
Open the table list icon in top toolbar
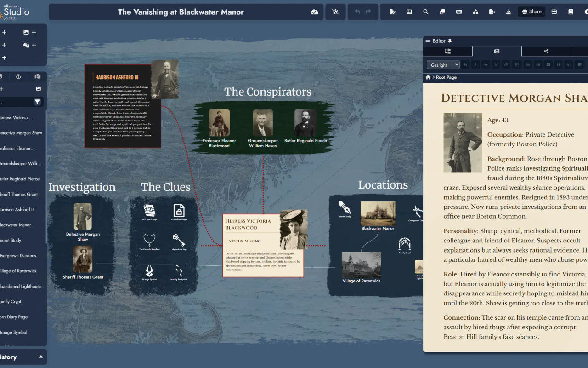pos(409,12)
